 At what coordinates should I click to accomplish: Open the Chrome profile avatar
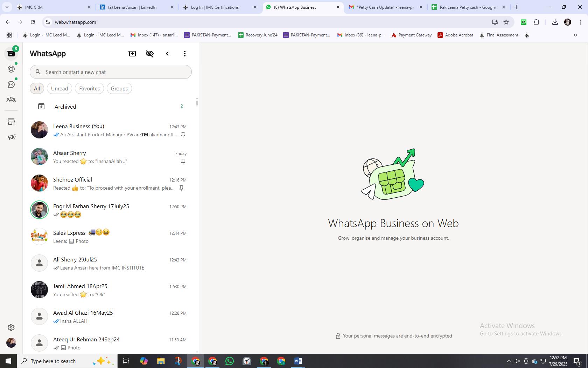pyautogui.click(x=568, y=22)
